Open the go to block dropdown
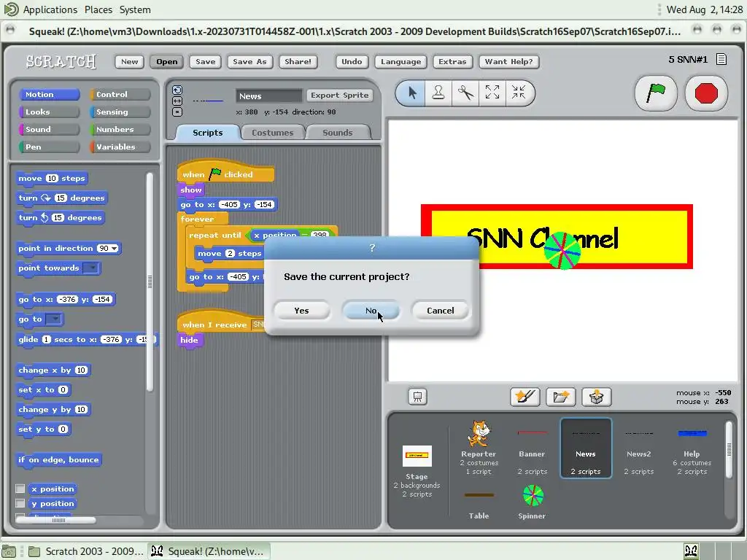Image resolution: width=747 pixels, height=560 pixels. point(53,319)
